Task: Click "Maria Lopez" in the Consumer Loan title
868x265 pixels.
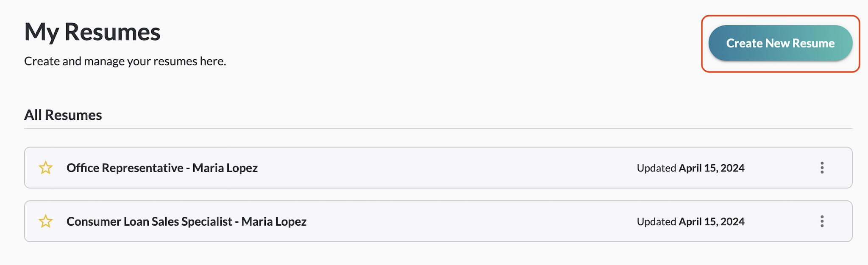Action: (274, 221)
